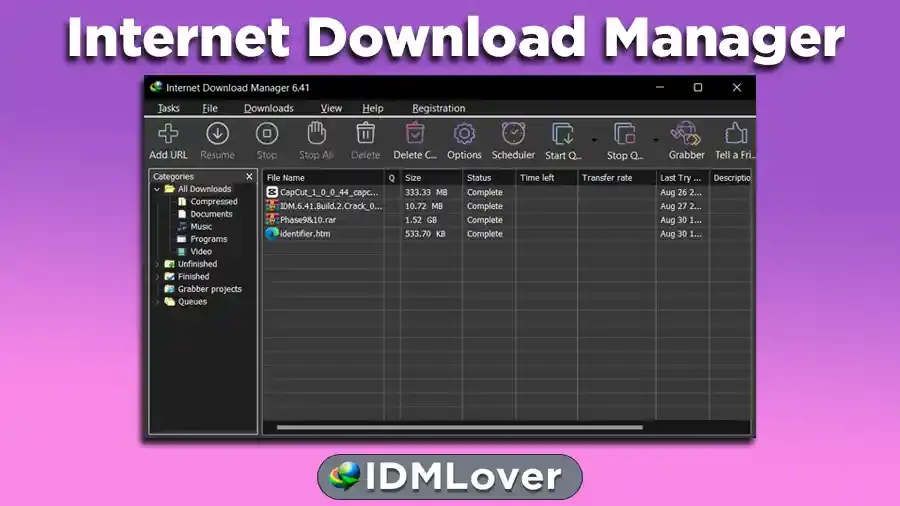Open the Registration menu
The width and height of the screenshot is (900, 506).
click(x=439, y=108)
